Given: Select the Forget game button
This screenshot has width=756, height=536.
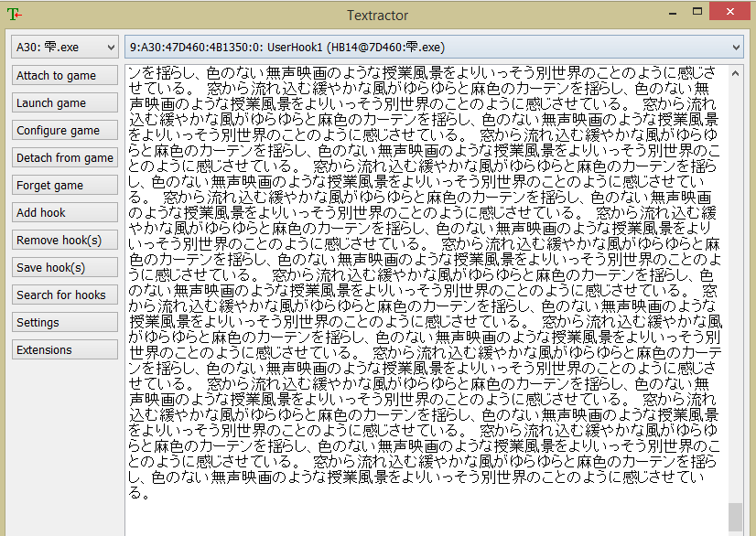Looking at the screenshot, I should (x=65, y=186).
